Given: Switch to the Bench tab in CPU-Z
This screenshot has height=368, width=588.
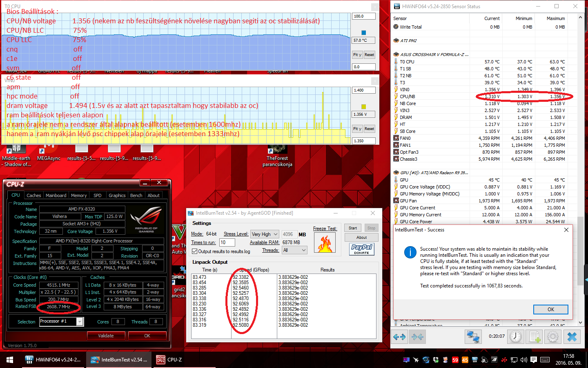Looking at the screenshot, I should 136,195.
